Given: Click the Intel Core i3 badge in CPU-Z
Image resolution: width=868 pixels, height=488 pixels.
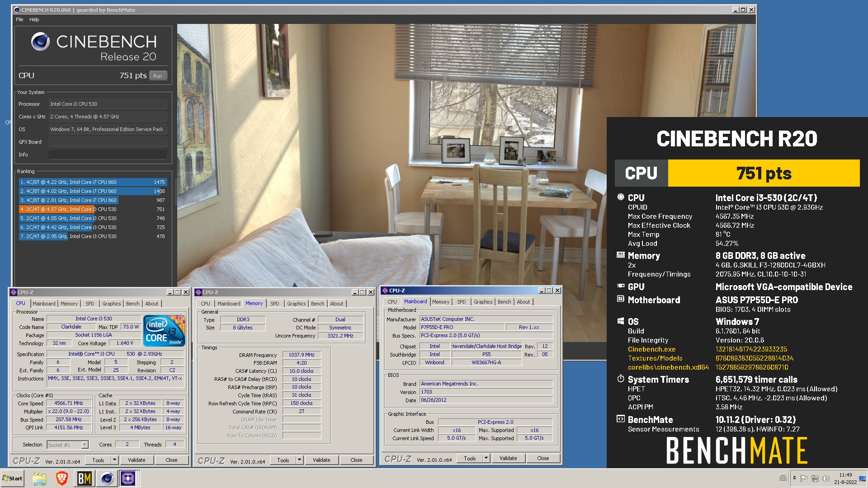Looking at the screenshot, I should coord(165,330).
